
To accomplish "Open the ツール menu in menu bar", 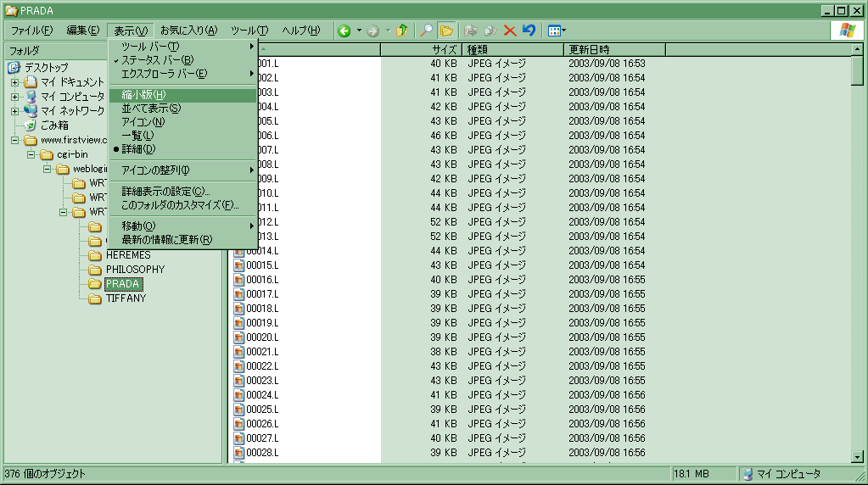I will click(249, 31).
